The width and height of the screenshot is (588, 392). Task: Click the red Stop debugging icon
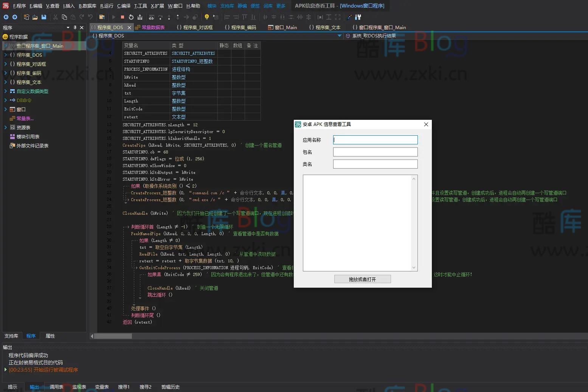pyautogui.click(x=123, y=17)
